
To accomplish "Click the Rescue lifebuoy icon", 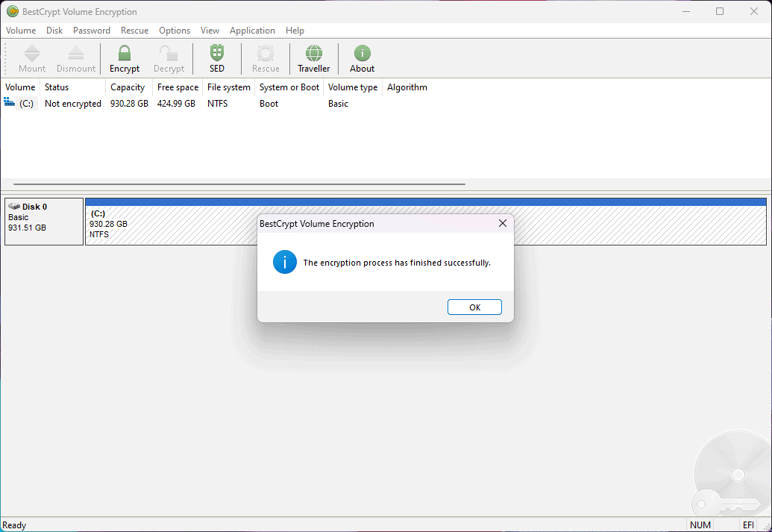I will coord(266,53).
